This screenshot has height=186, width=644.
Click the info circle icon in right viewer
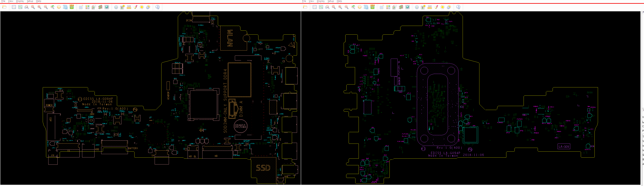click(x=417, y=7)
